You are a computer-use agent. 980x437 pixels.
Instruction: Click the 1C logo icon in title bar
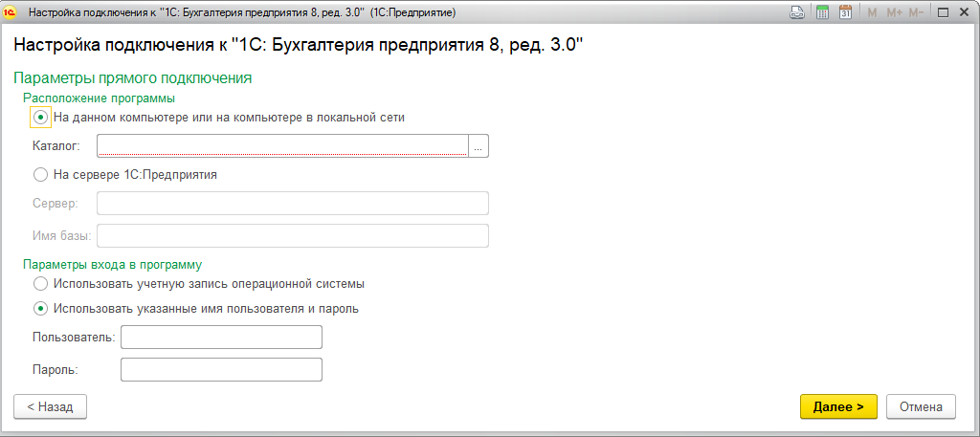coord(13,12)
